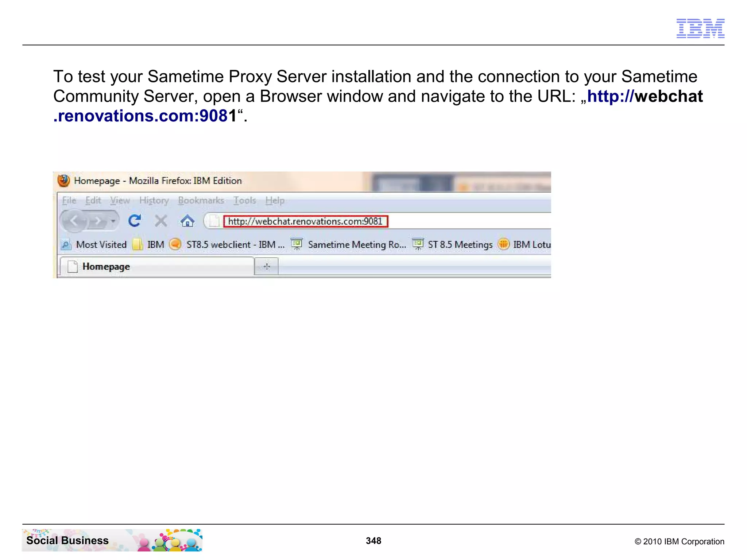Click the blank page icon on Homepage tab
The width and height of the screenshot is (747, 560).
click(x=73, y=267)
